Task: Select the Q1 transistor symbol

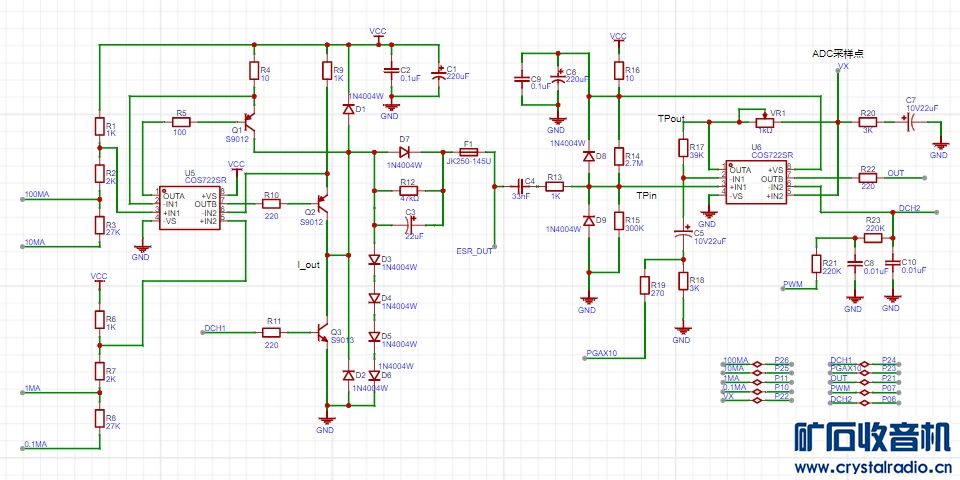Action: tap(249, 122)
